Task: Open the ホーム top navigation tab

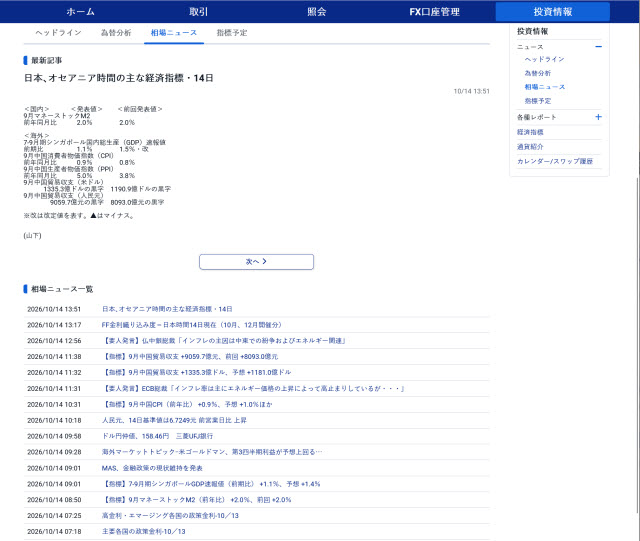Action: coord(80,12)
